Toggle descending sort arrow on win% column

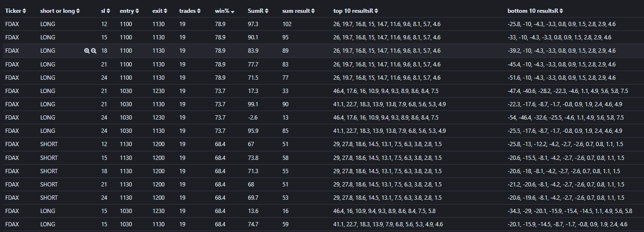[232, 11]
